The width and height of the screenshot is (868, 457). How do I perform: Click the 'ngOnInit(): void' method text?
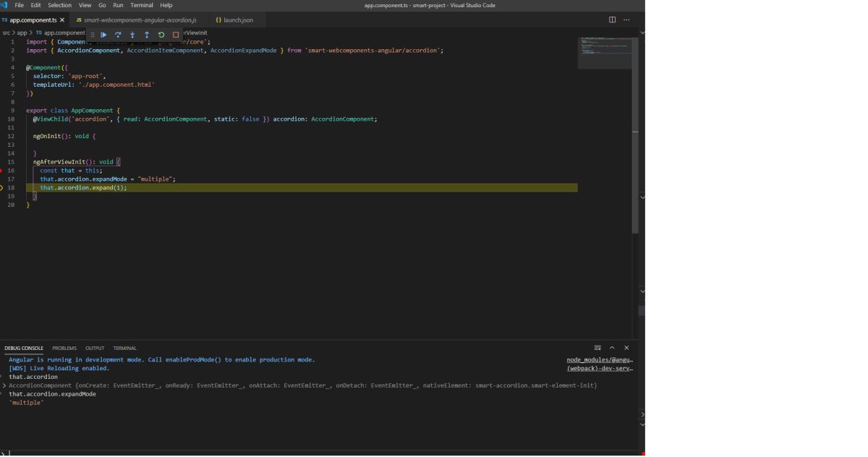pyautogui.click(x=61, y=136)
